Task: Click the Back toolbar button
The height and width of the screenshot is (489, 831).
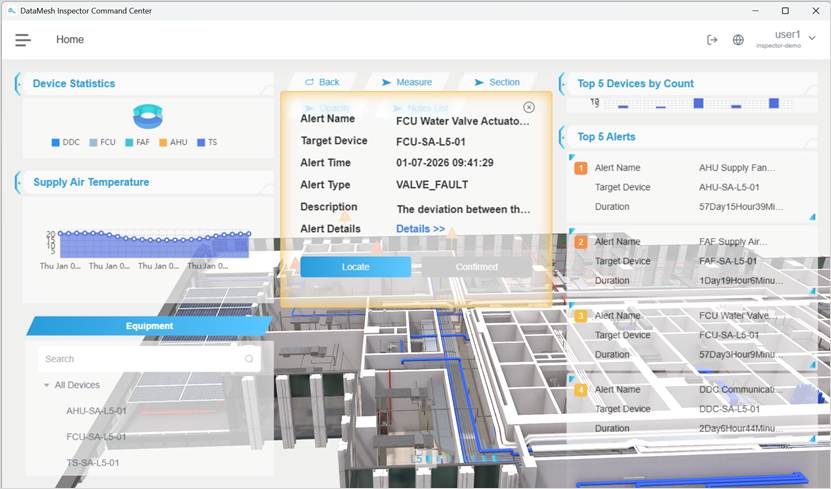Action: [322, 82]
